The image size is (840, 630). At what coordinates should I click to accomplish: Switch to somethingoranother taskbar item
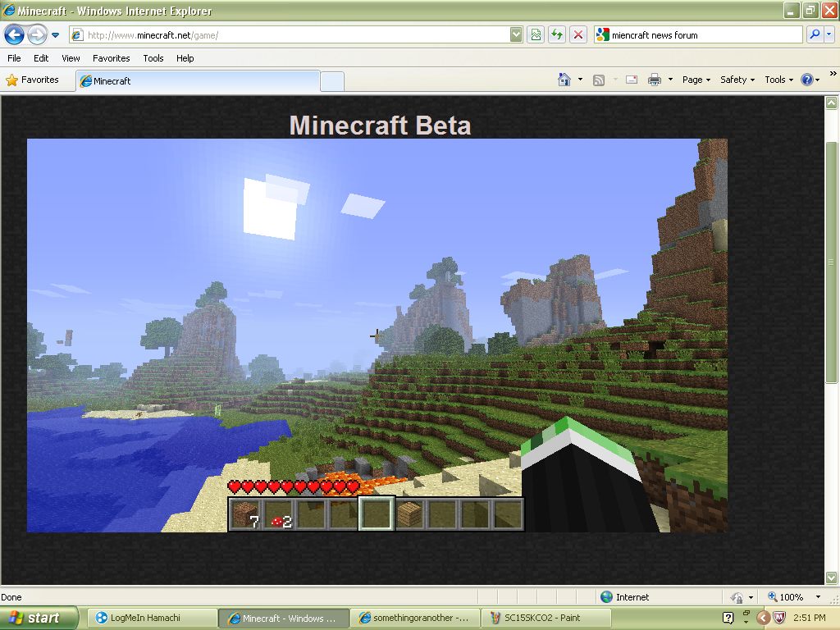[415, 619]
